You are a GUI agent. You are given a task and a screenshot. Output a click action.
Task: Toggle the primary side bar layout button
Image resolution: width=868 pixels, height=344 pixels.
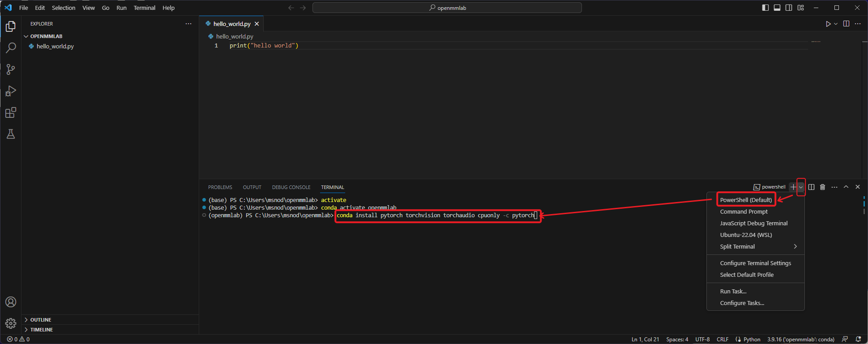pos(765,8)
